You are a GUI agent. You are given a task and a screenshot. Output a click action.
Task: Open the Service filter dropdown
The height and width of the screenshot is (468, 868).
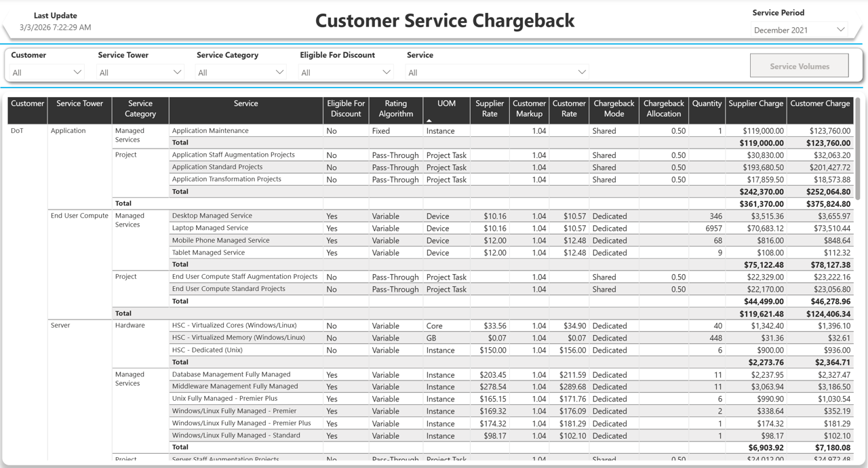tap(498, 71)
